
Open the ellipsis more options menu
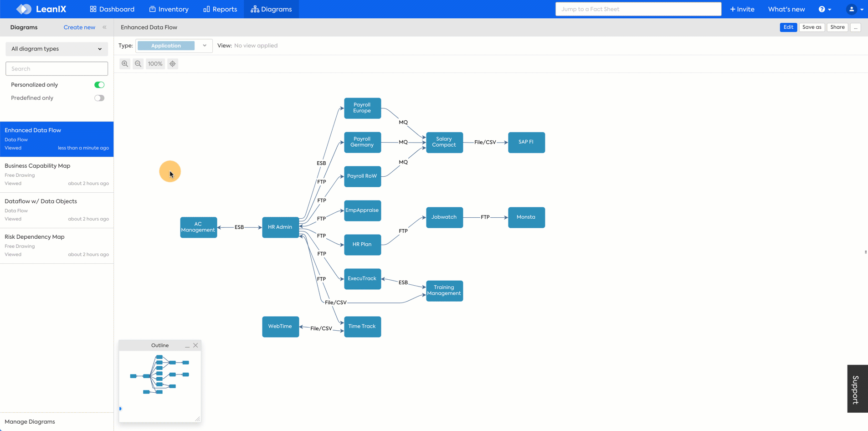[856, 27]
